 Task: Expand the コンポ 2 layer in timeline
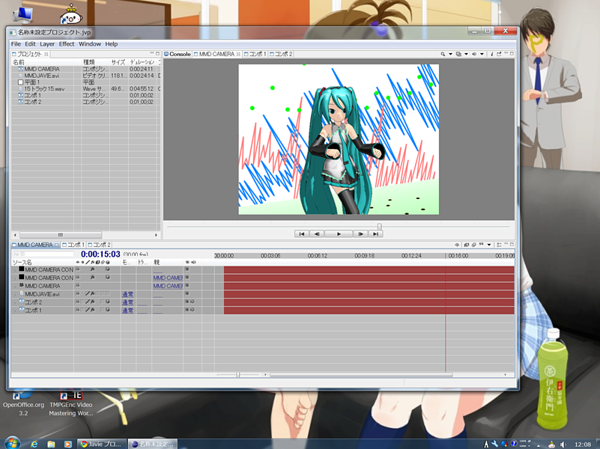[15, 302]
